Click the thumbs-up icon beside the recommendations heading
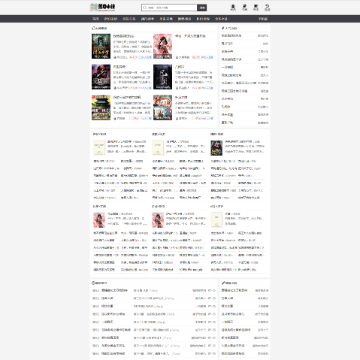This screenshot has height=360, width=360. (93, 28)
